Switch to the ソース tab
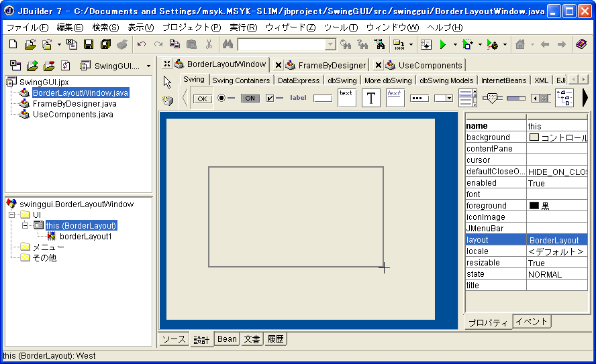596x364 pixels. point(174,339)
